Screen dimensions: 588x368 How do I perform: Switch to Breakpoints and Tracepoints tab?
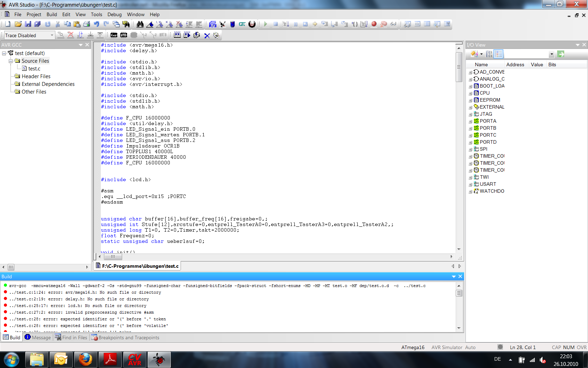(x=125, y=338)
